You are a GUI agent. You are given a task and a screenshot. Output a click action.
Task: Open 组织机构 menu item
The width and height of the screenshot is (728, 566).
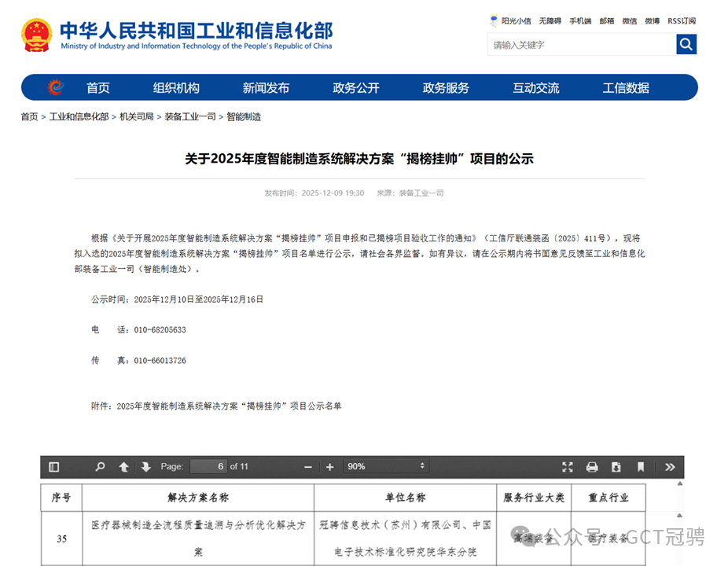(x=176, y=87)
